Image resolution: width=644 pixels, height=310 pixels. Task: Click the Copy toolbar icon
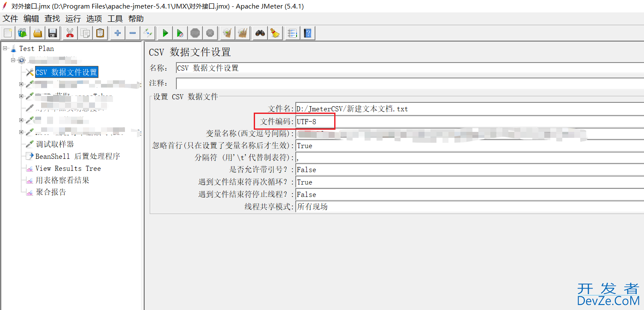(85, 33)
